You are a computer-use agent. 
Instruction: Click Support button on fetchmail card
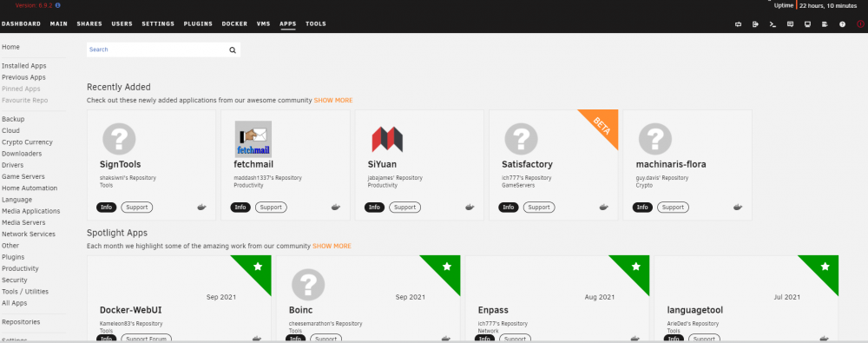pos(271,208)
